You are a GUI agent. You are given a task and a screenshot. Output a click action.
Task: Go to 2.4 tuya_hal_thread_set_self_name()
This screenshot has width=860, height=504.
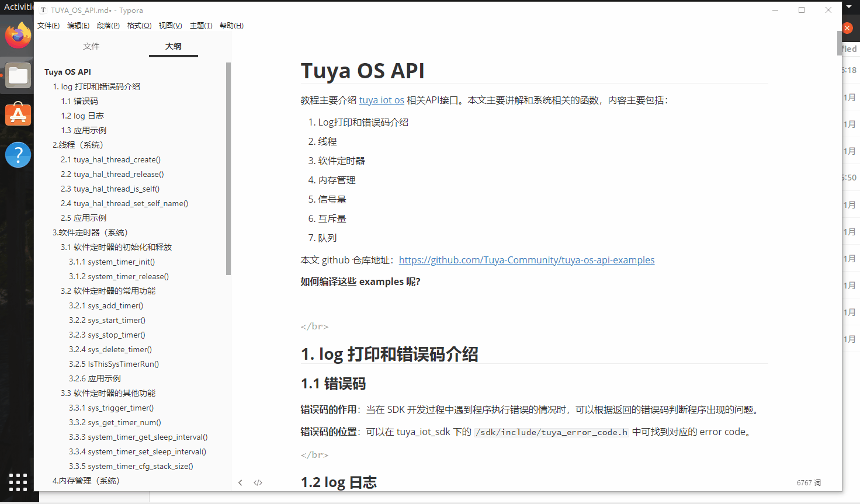[x=124, y=203]
